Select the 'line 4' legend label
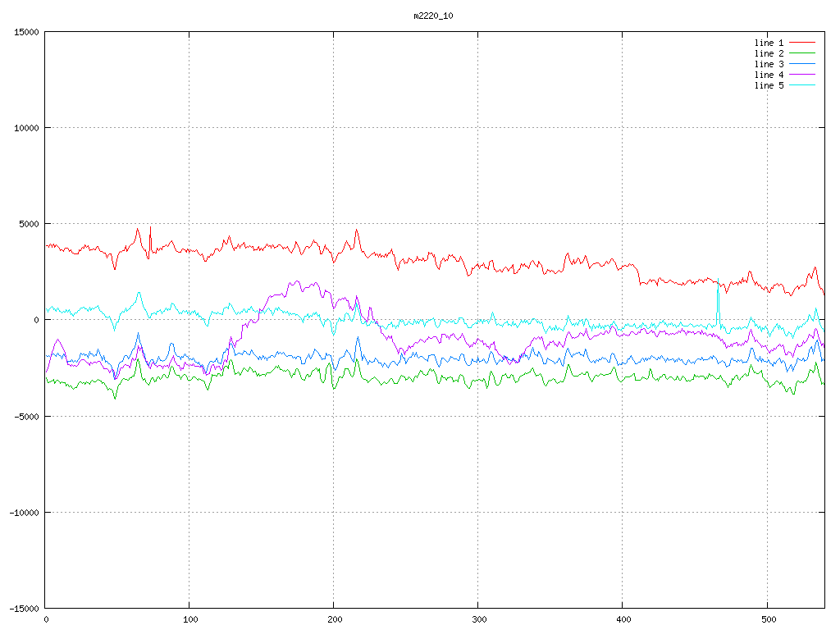Viewport: 840px width, 630px height. pyautogui.click(x=769, y=75)
